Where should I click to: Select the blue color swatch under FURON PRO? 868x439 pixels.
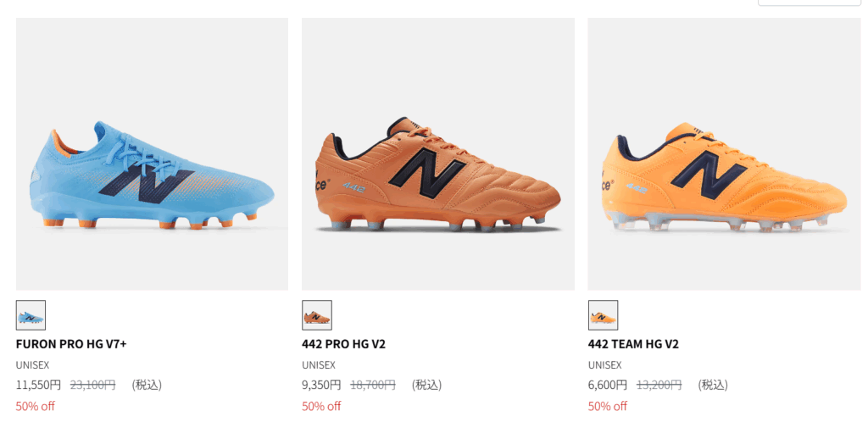31,315
